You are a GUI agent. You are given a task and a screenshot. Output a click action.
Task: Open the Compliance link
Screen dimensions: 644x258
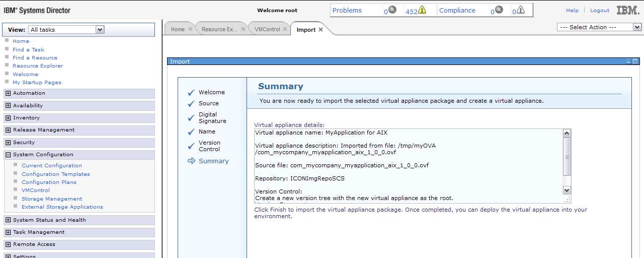457,10
